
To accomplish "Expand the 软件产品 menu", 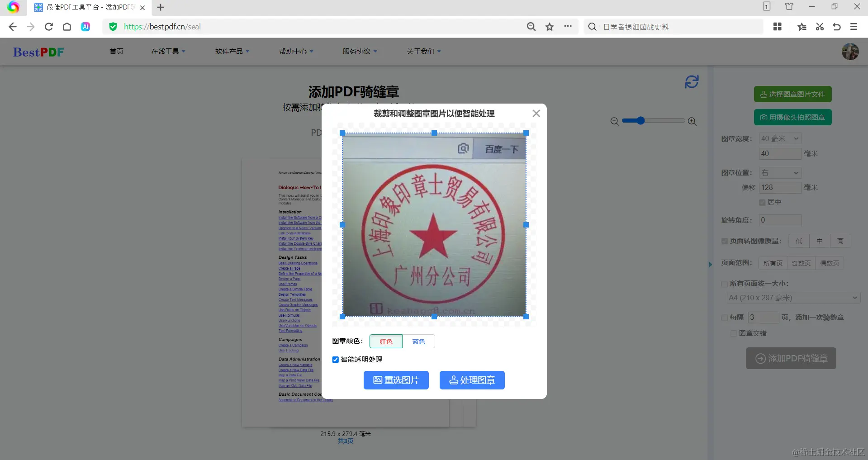I will (x=232, y=52).
